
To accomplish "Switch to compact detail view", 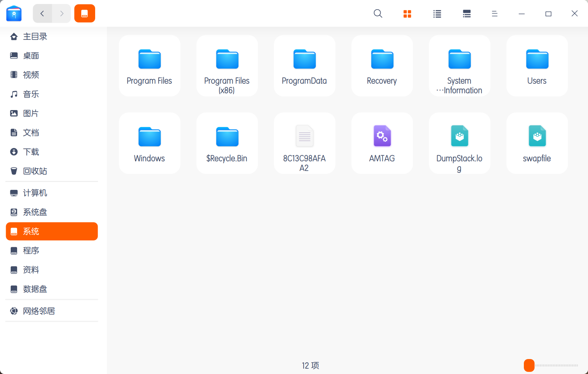I will (467, 14).
